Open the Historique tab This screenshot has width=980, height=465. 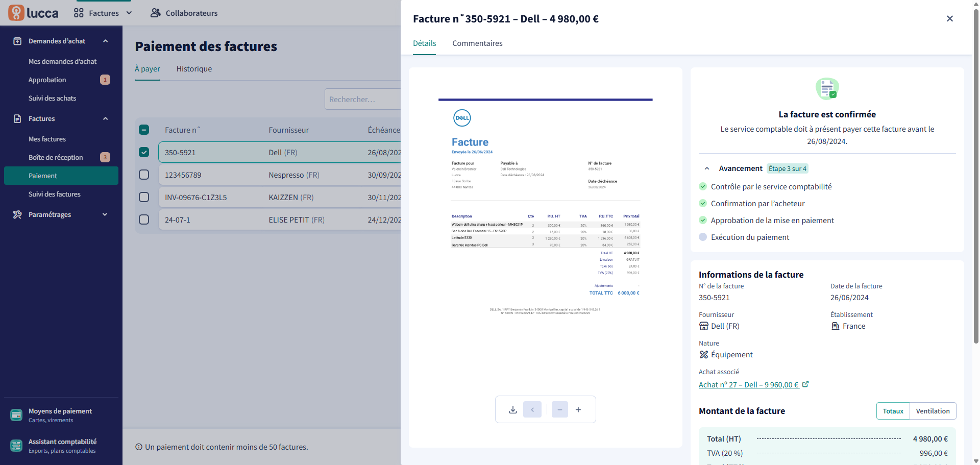194,69
